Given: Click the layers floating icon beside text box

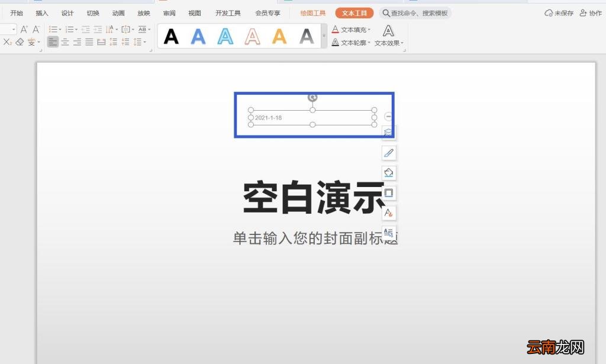Looking at the screenshot, I should [388, 133].
